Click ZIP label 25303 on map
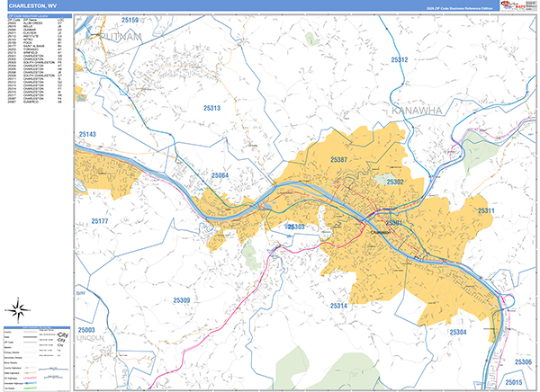The height and width of the screenshot is (392, 540). tap(296, 227)
